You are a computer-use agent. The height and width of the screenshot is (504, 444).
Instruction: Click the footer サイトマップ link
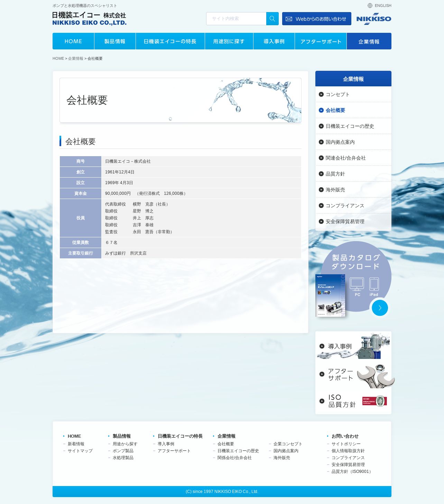80,451
